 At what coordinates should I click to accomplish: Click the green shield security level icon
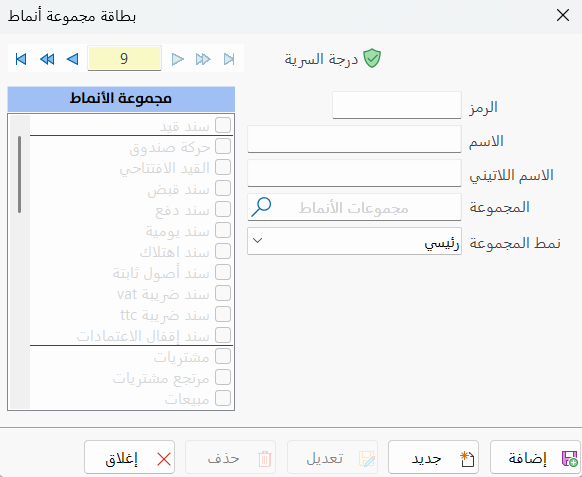pyautogui.click(x=372, y=59)
